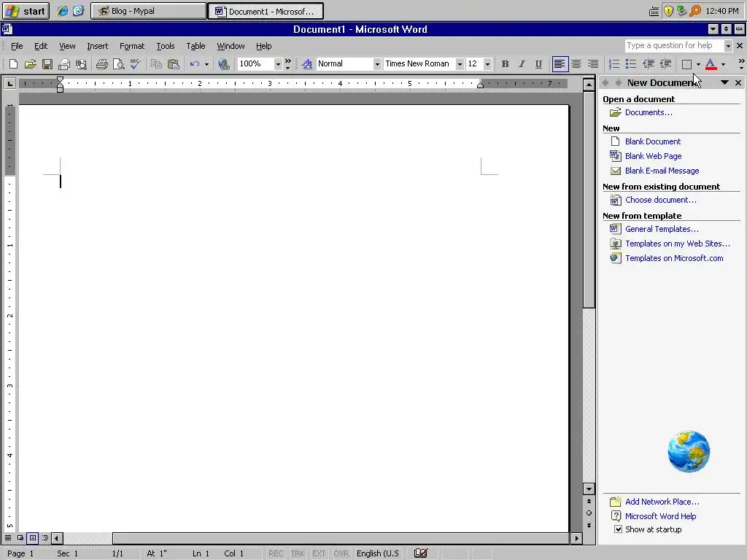Decrease the paragraph indent
Viewport: 747px width, 560px height.
pyautogui.click(x=649, y=64)
